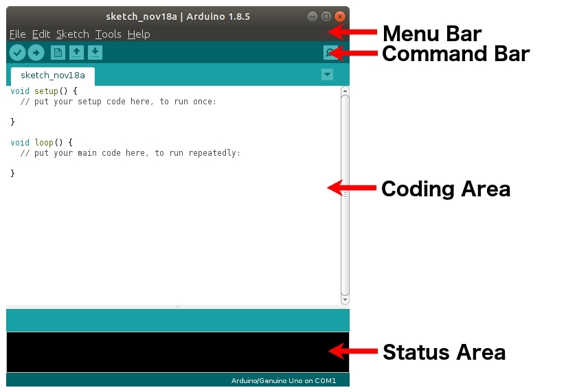Viewport: 566px width, 392px height.
Task: Create a new sketch with the page icon
Action: click(58, 53)
